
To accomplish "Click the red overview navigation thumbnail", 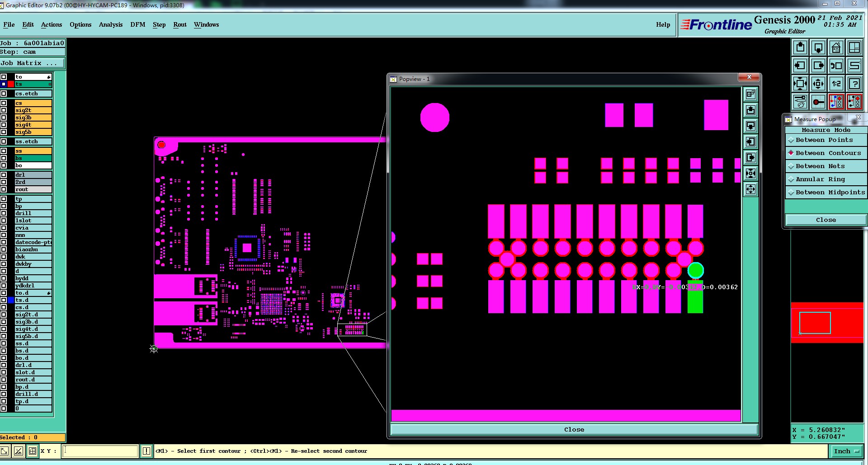I will pyautogui.click(x=827, y=323).
